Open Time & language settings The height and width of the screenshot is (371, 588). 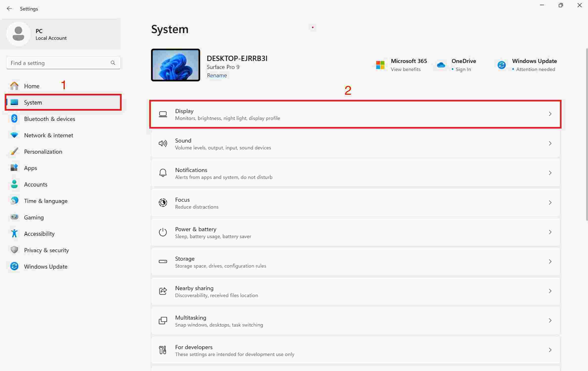coord(46,201)
